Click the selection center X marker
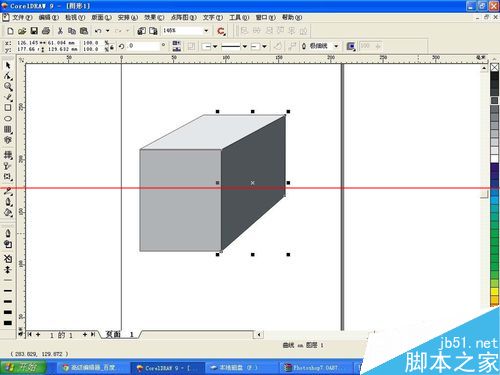 pos(253,183)
